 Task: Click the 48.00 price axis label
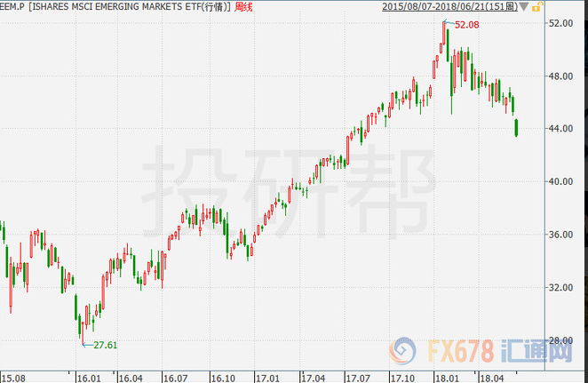(561, 76)
